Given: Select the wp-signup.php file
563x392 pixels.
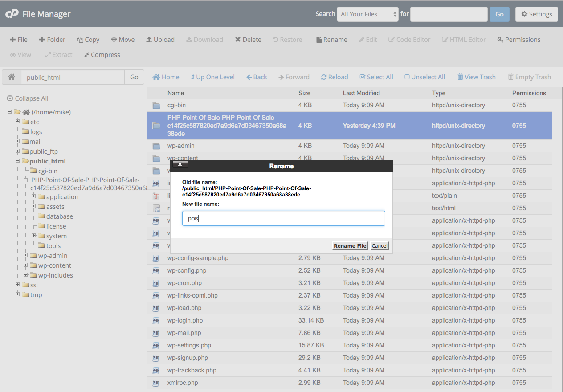Looking at the screenshot, I should 188,358.
